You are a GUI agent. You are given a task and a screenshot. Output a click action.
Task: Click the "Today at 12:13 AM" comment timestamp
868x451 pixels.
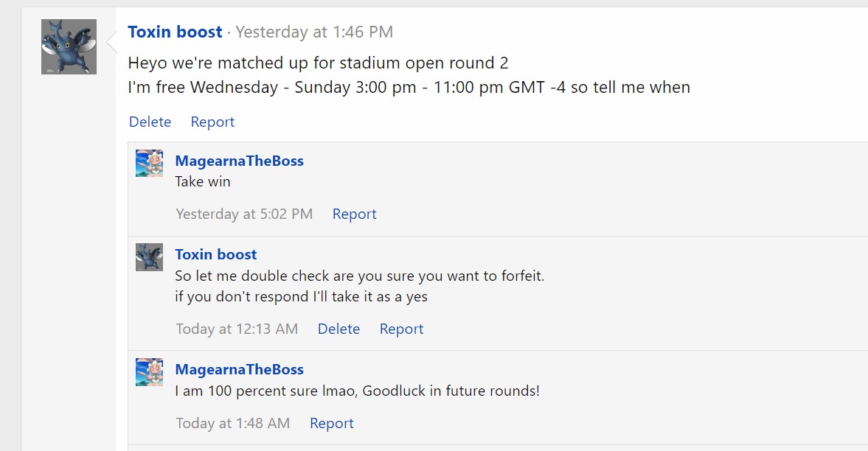click(x=237, y=329)
